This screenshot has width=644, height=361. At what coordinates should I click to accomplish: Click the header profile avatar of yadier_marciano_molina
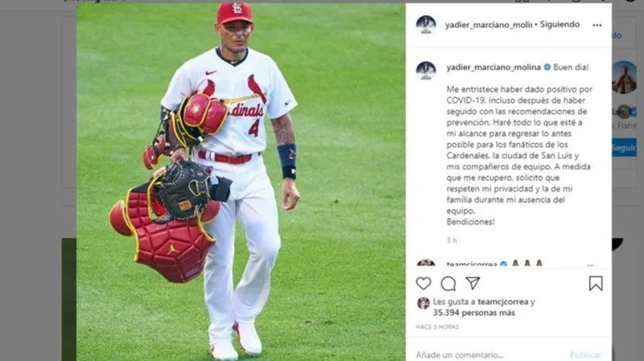click(x=426, y=25)
